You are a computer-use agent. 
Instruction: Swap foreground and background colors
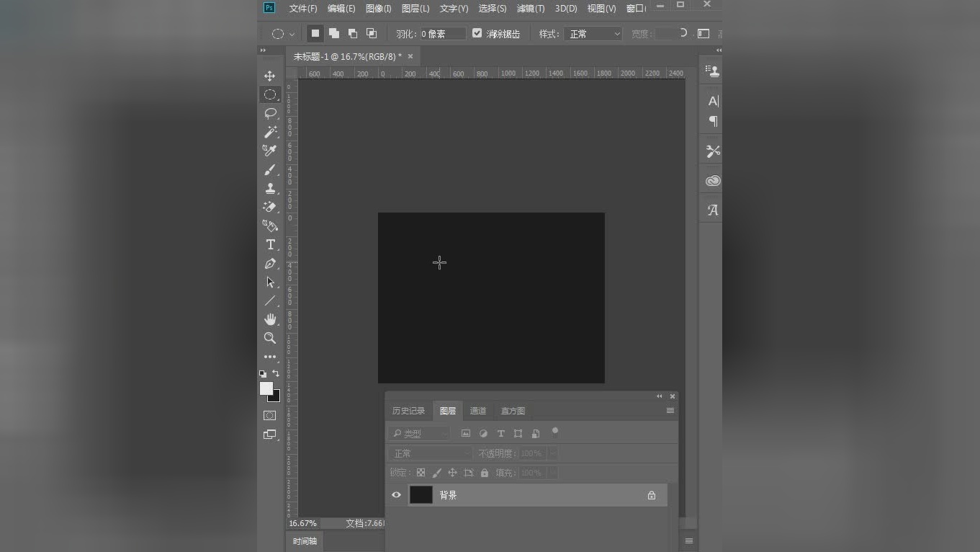[x=276, y=373]
